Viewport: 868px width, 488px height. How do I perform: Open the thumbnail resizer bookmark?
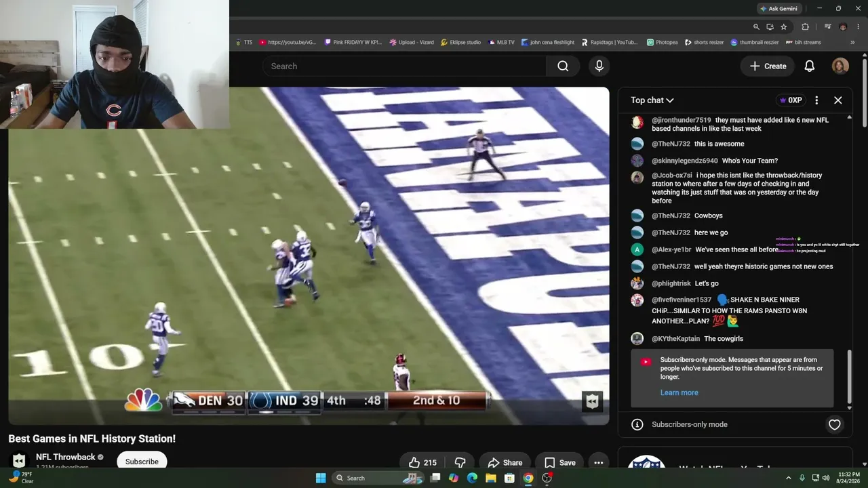[x=754, y=42]
